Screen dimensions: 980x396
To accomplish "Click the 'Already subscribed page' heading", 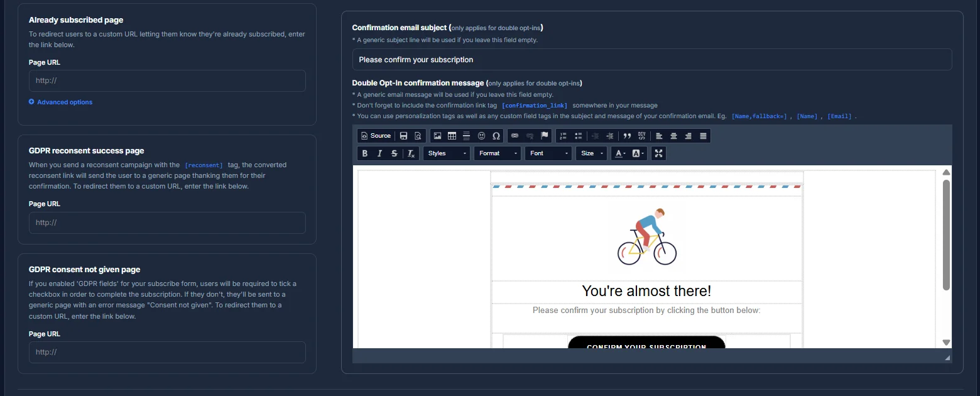I will (x=76, y=20).
